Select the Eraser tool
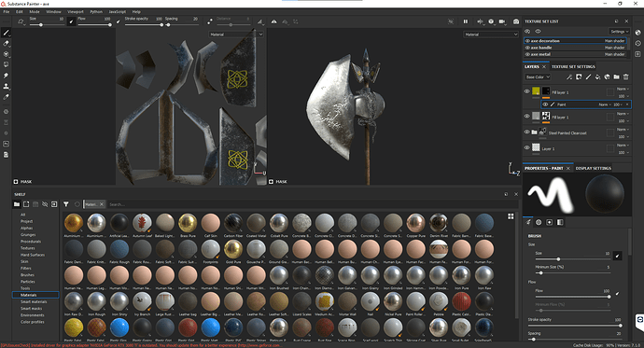The width and height of the screenshot is (644, 348). [x=7, y=44]
